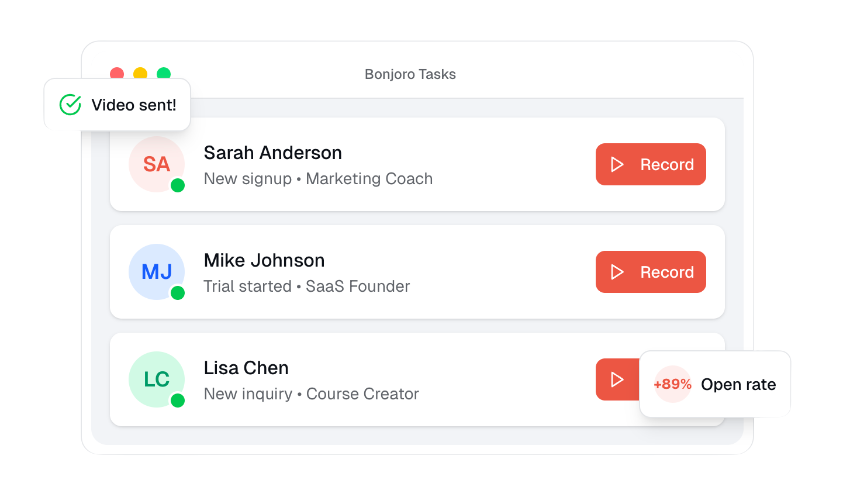Select the Mike Johnson name text
The height and width of the screenshot is (504, 843).
coord(264,260)
